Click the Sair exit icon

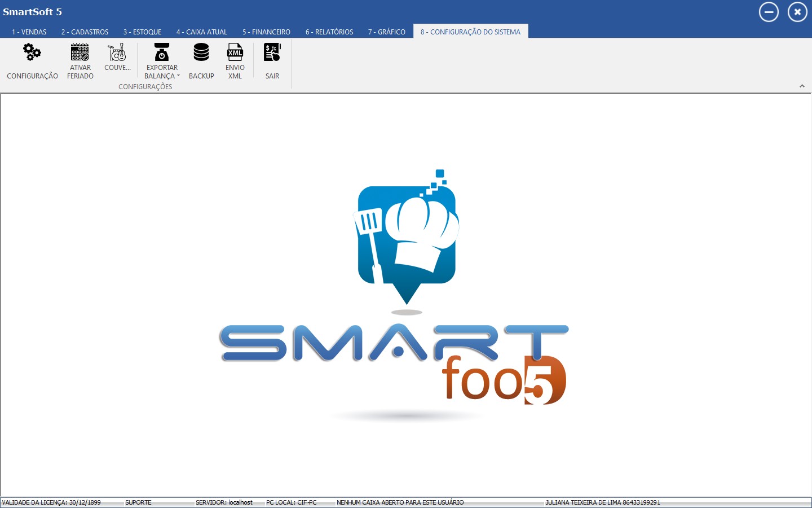click(x=272, y=52)
